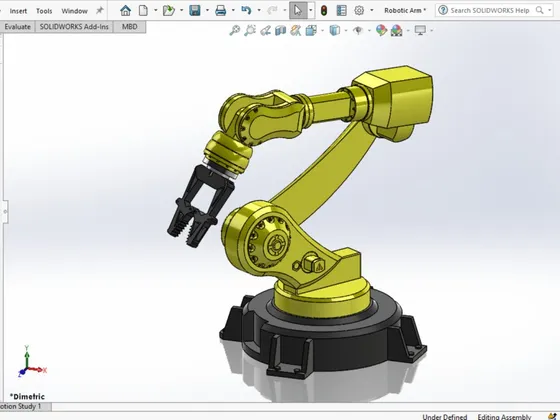
Task: Click the Rebuild traffic light icon
Action: (x=324, y=11)
